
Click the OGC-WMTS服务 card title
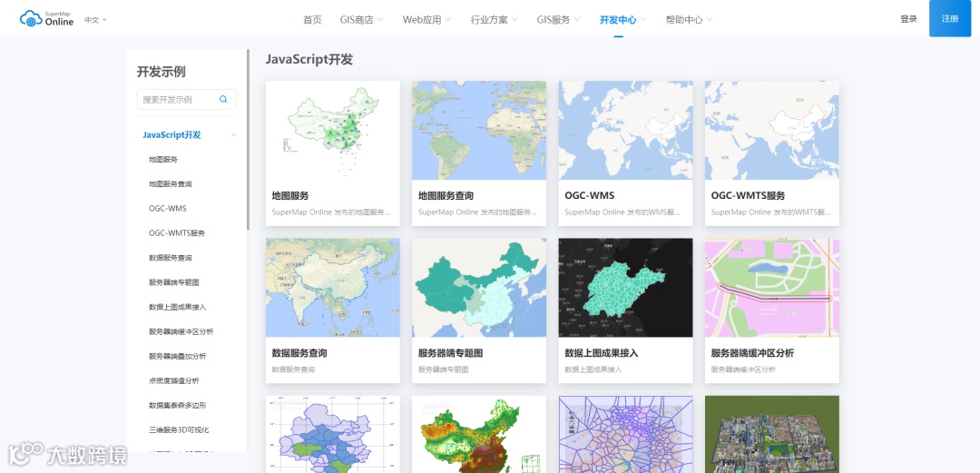[748, 196]
